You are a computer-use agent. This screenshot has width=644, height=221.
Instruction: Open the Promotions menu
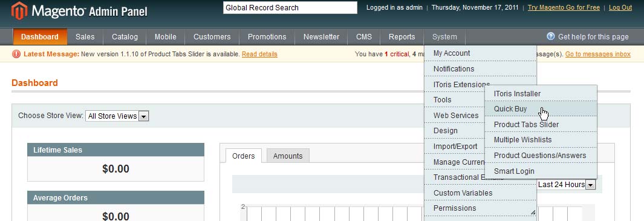[x=267, y=36]
